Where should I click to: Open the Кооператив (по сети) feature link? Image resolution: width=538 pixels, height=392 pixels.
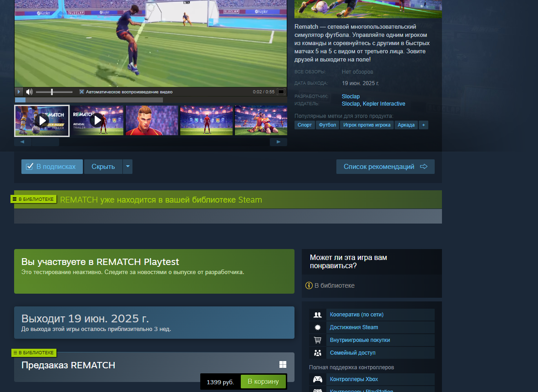click(x=356, y=315)
